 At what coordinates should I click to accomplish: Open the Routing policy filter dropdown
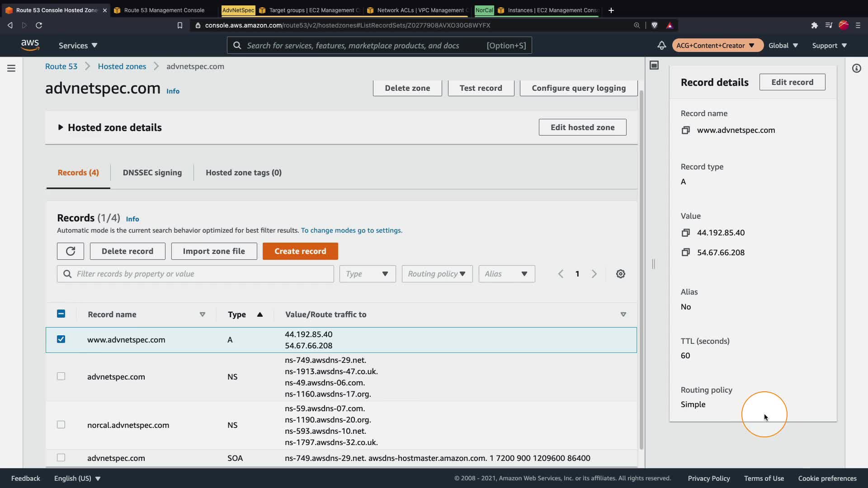(437, 274)
